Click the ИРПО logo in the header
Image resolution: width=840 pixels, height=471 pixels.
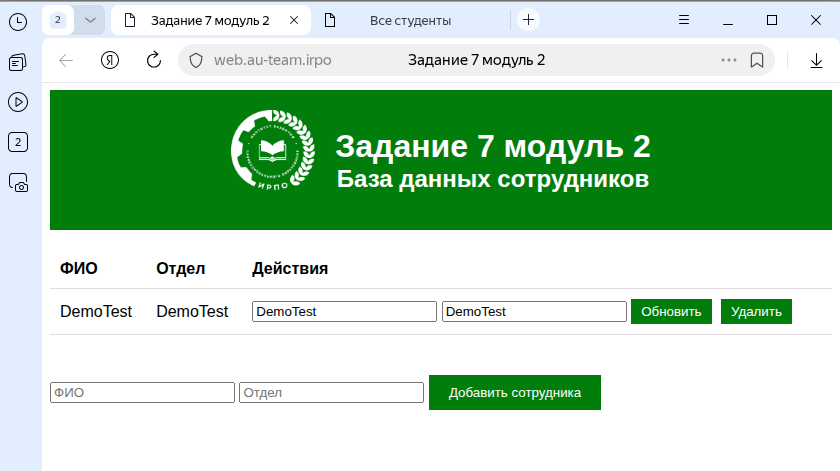point(273,150)
